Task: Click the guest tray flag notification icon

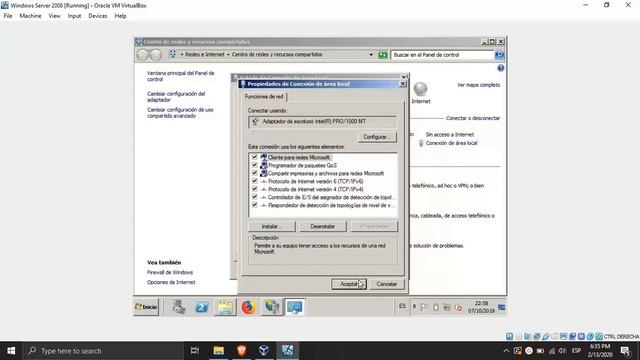Action: (424, 307)
